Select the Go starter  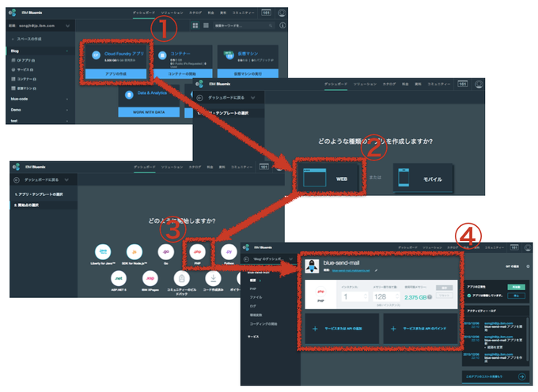[165, 252]
